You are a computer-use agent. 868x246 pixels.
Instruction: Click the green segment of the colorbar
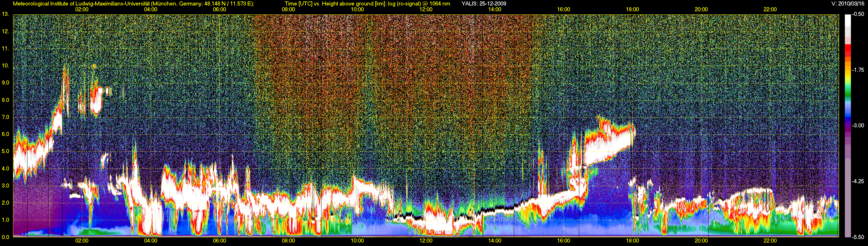click(x=848, y=94)
